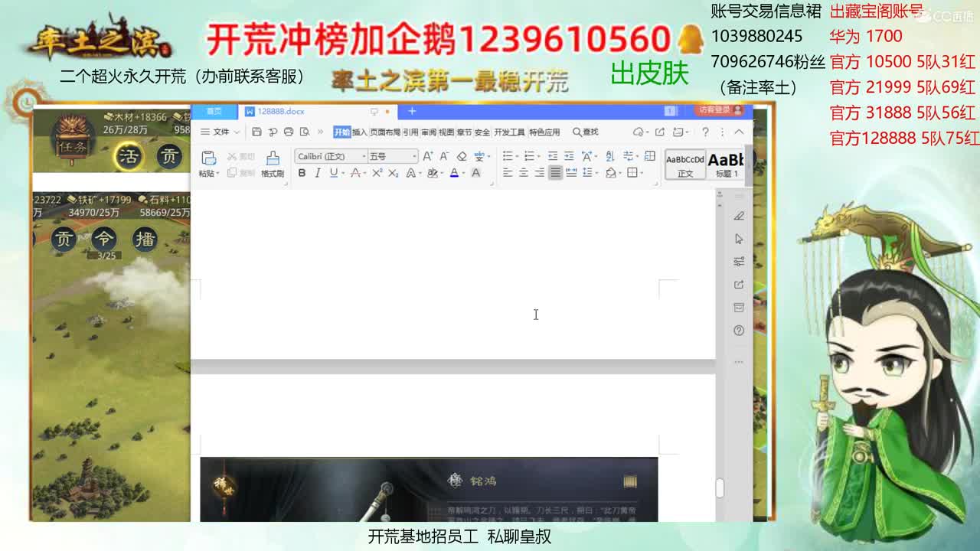This screenshot has height=551, width=980.
Task: Toggle italic formatting
Action: tap(318, 173)
